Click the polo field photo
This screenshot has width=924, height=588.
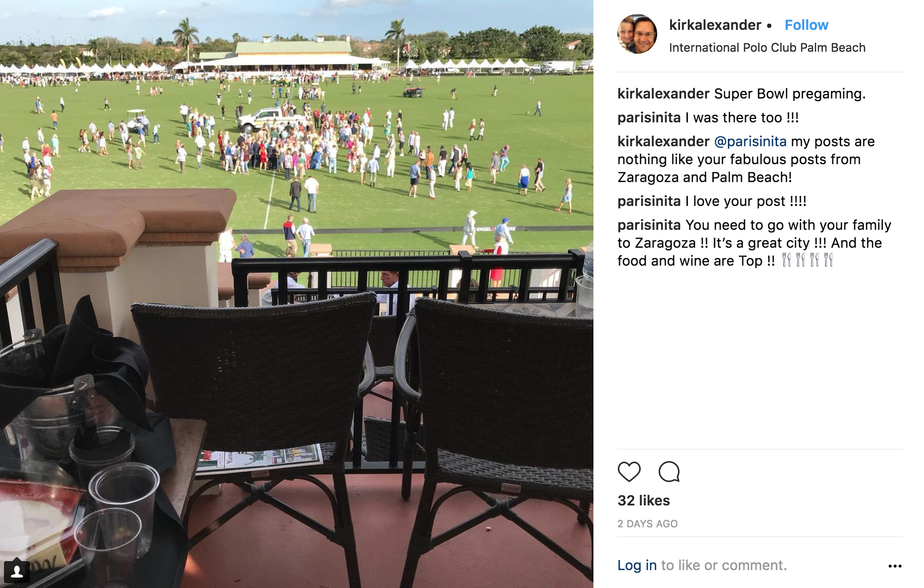297,294
